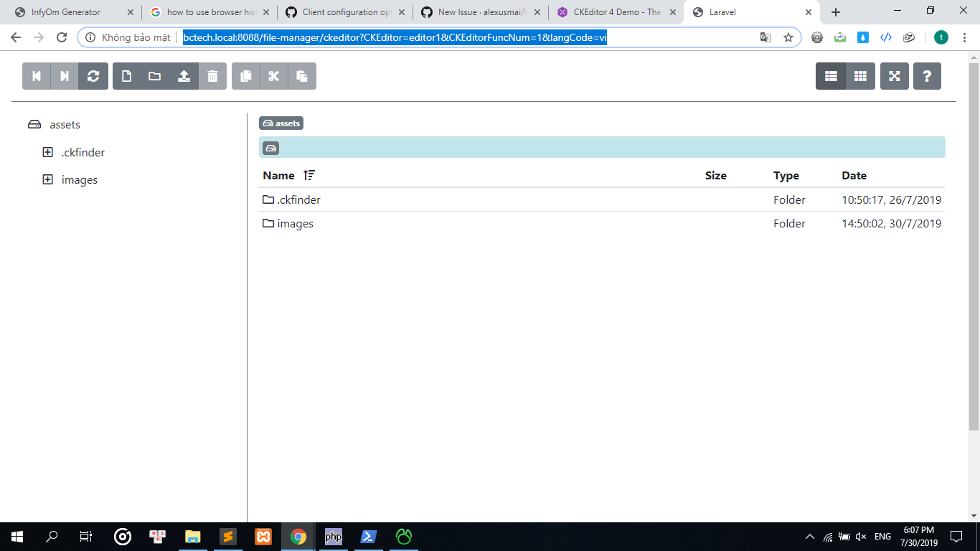Paste files with the paste icon

[302, 75]
